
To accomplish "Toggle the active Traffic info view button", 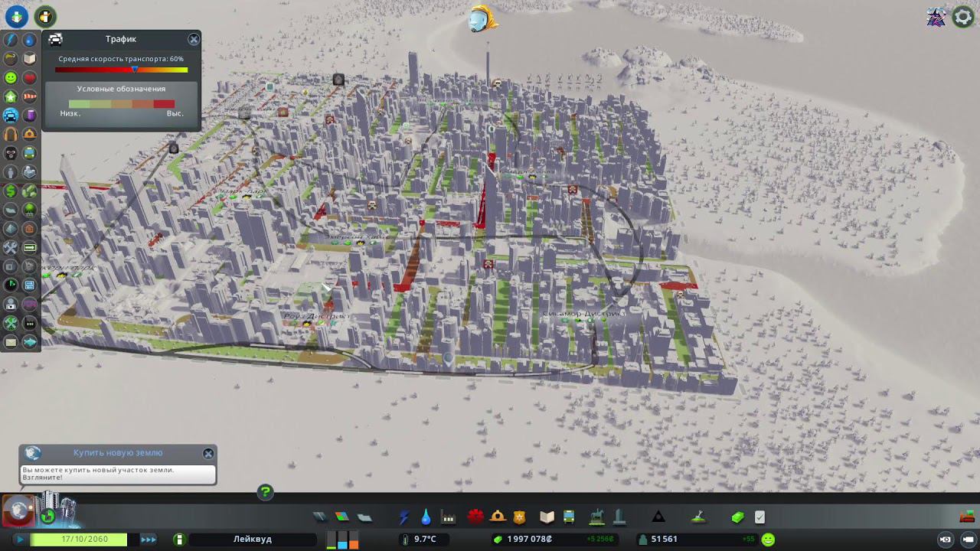I will click(11, 116).
